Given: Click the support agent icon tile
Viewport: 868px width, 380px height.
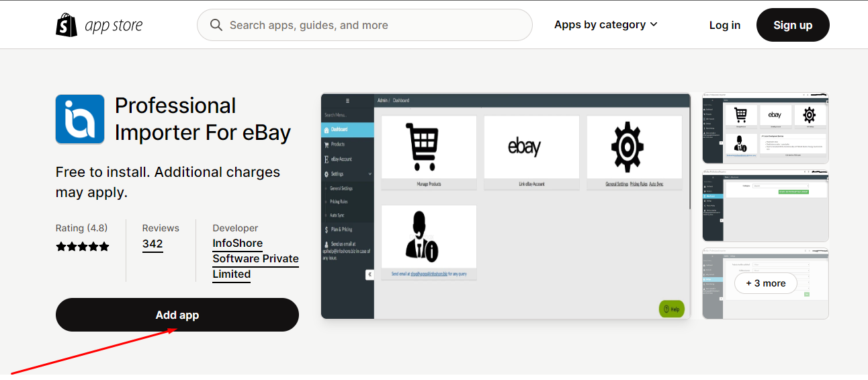Looking at the screenshot, I should click(429, 242).
